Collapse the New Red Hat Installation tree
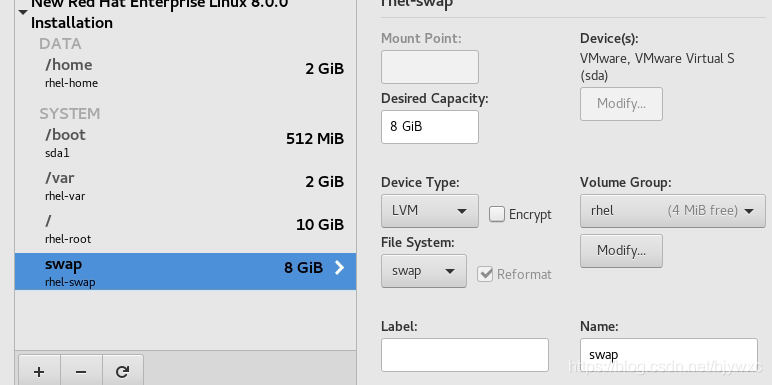The width and height of the screenshot is (772, 385). click(23, 12)
